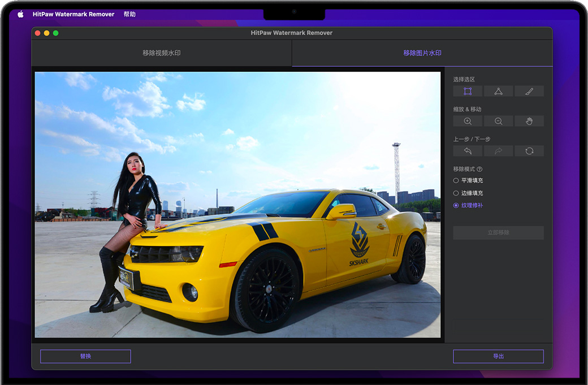Click the 导出 export button

[x=498, y=356]
